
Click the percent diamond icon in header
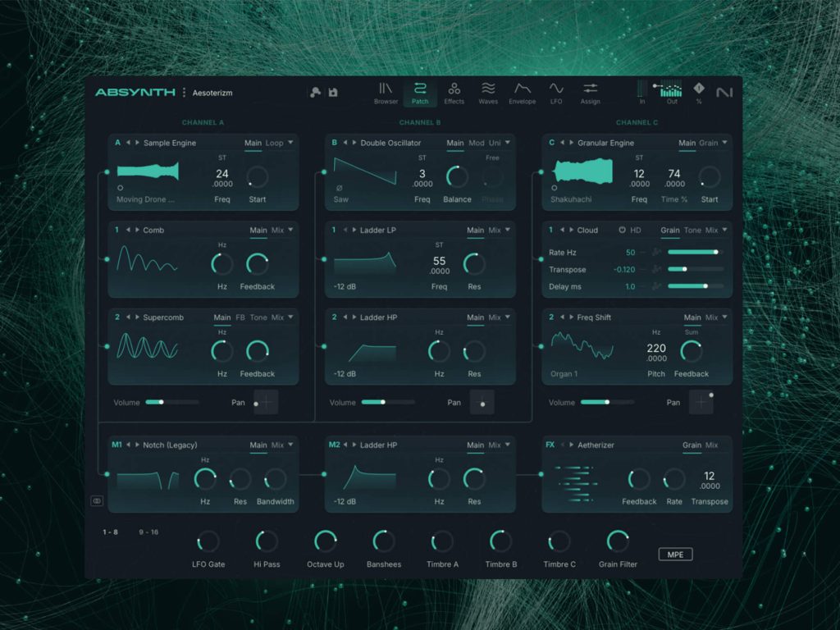coord(699,88)
